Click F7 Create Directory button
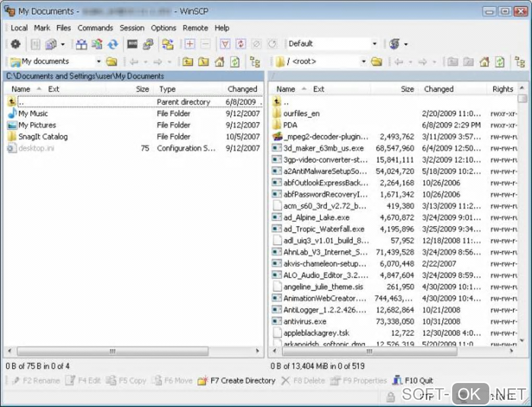The width and height of the screenshot is (532, 407). [x=237, y=380]
